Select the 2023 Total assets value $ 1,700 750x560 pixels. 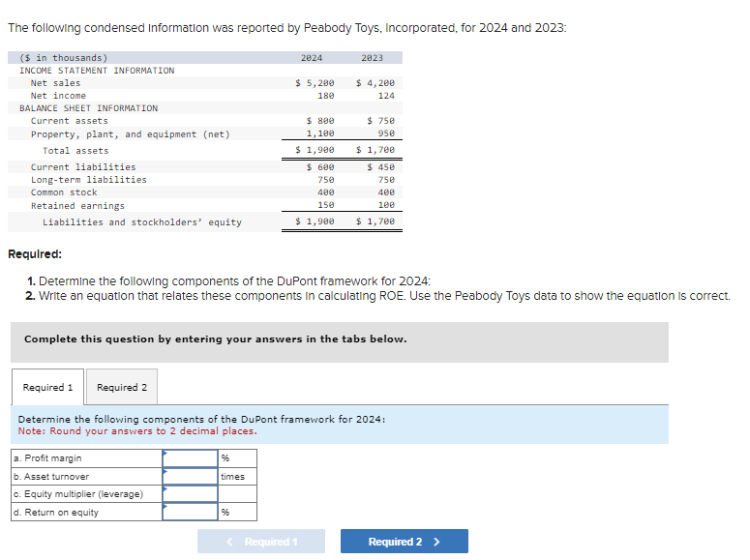(x=375, y=150)
